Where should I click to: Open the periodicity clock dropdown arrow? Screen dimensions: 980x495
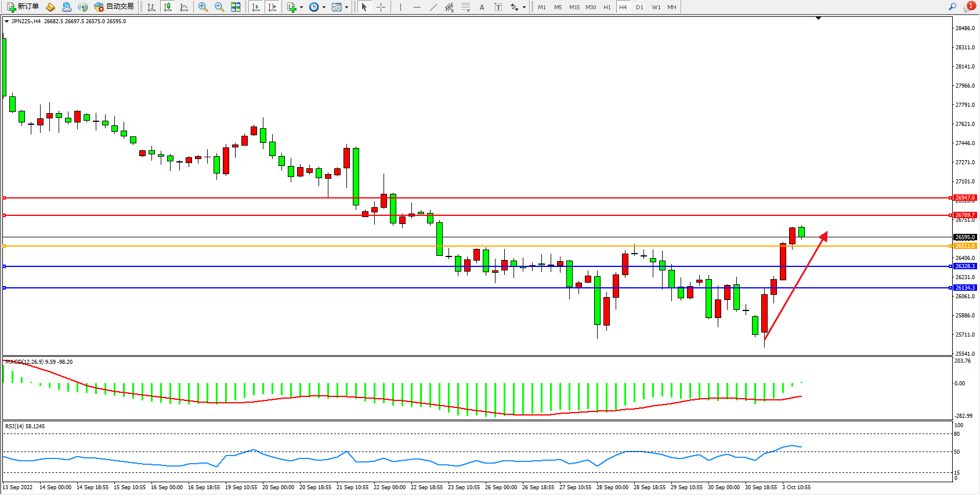(324, 8)
